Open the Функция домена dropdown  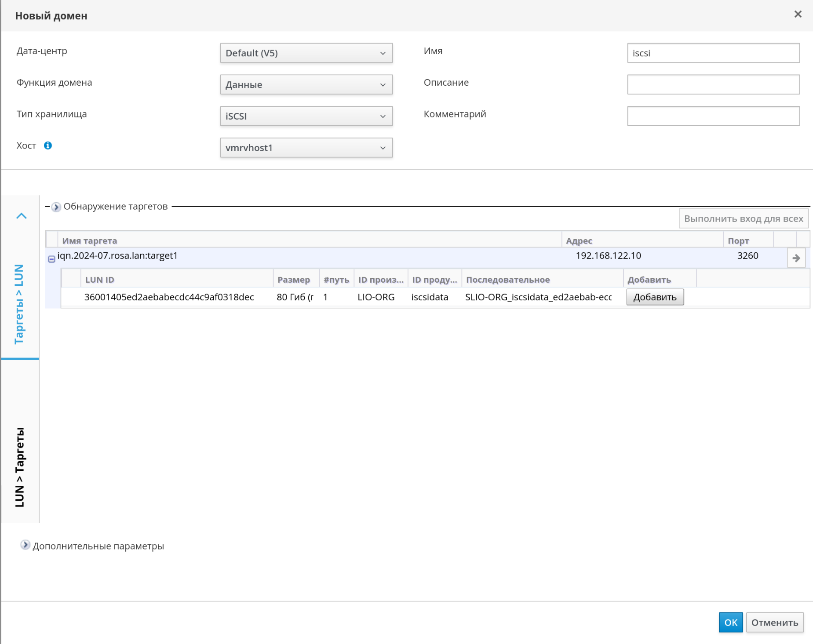coord(306,85)
